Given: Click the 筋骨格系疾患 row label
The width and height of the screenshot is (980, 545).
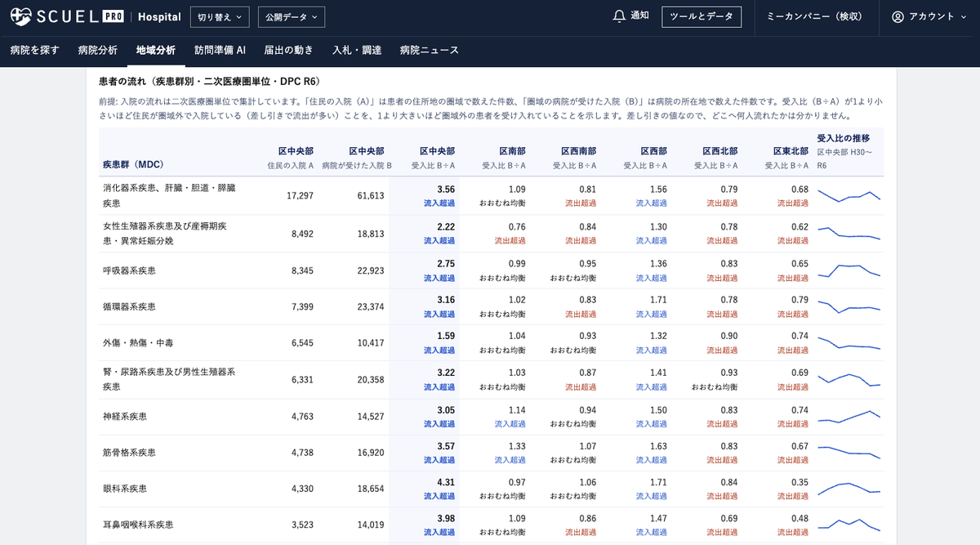Looking at the screenshot, I should point(129,452).
